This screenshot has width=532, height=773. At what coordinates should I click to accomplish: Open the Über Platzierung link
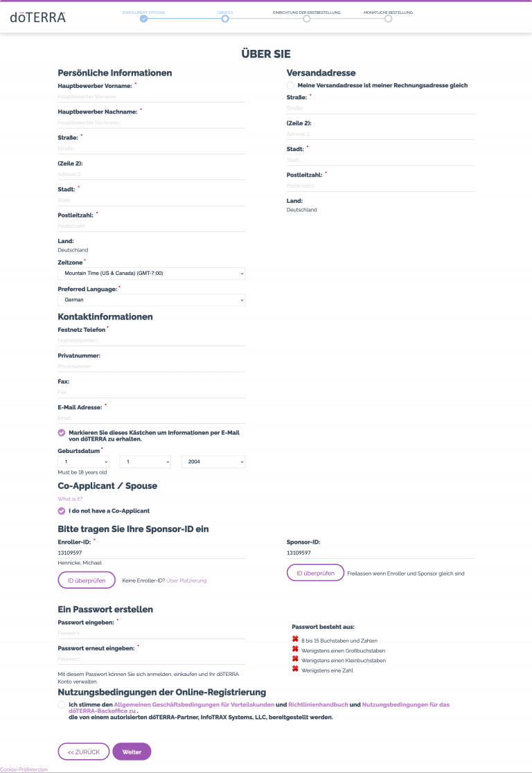pyautogui.click(x=186, y=580)
